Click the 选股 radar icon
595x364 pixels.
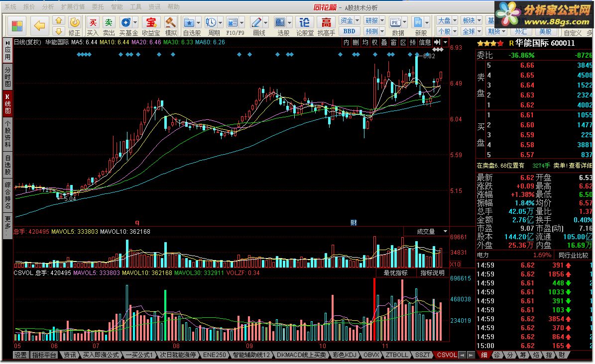(280, 23)
